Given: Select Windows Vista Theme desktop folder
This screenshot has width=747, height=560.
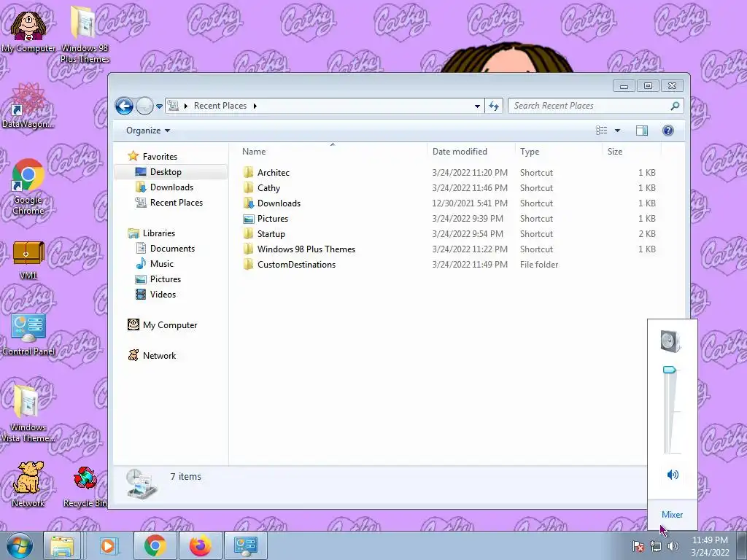Looking at the screenshot, I should coord(28,414).
